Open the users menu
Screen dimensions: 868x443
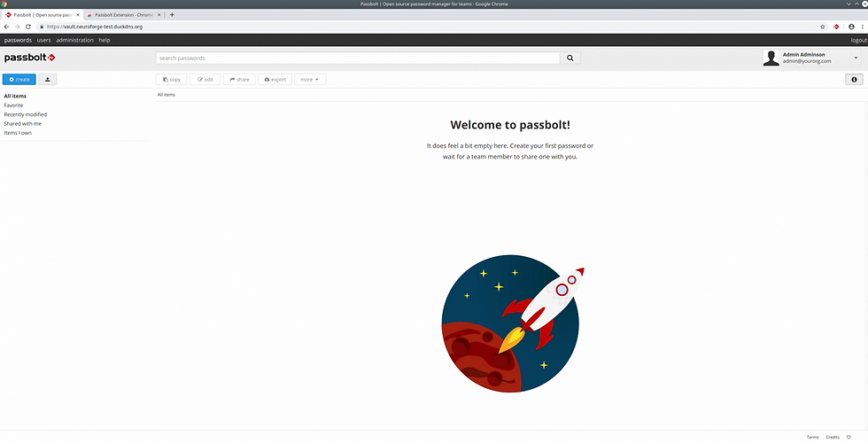(43, 40)
